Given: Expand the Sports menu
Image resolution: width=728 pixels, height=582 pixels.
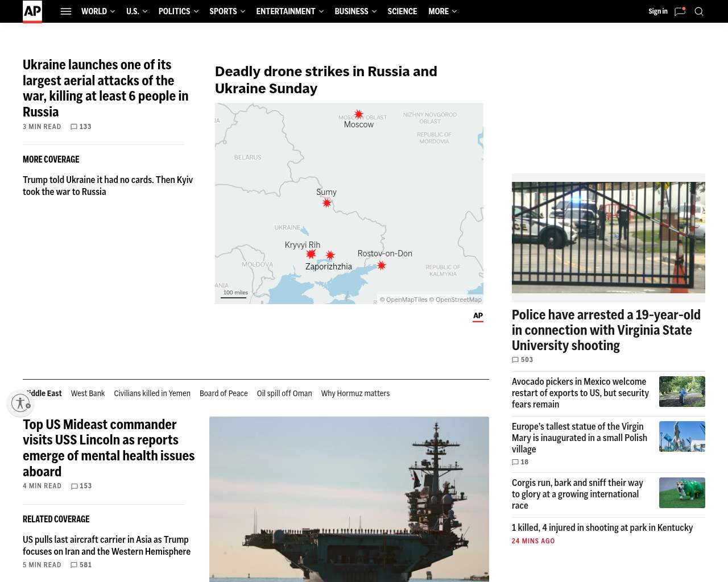Looking at the screenshot, I should (227, 11).
